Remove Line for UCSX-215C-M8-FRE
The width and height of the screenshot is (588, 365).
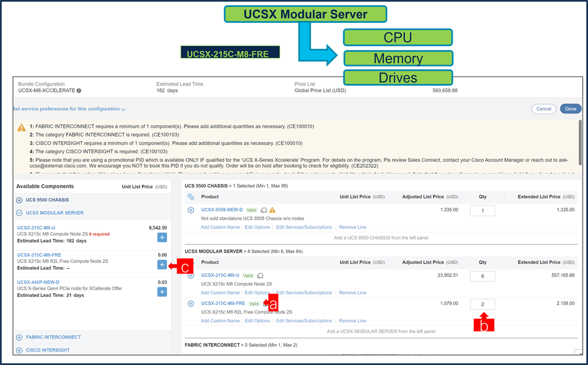point(352,321)
